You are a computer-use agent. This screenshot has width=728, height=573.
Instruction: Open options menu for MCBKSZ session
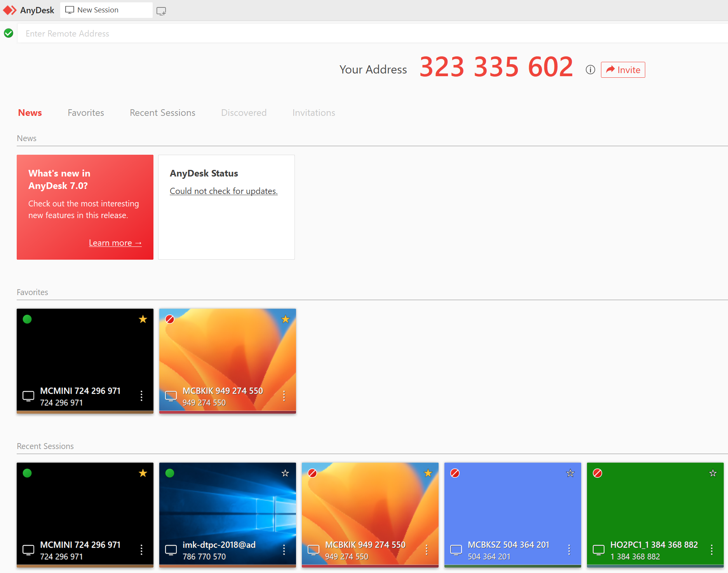(569, 550)
